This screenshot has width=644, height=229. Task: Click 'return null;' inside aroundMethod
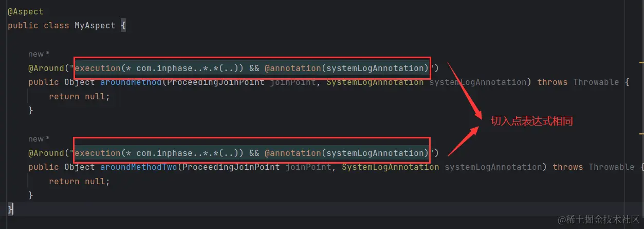(x=79, y=96)
